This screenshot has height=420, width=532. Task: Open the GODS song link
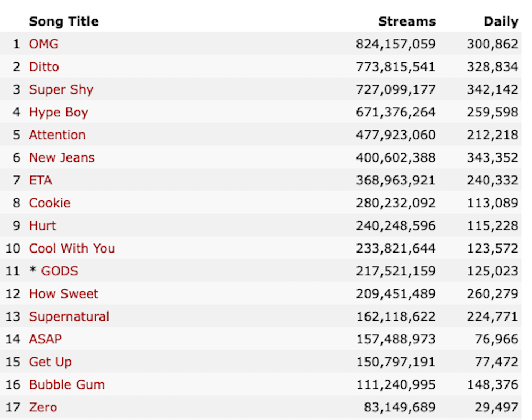coord(60,271)
